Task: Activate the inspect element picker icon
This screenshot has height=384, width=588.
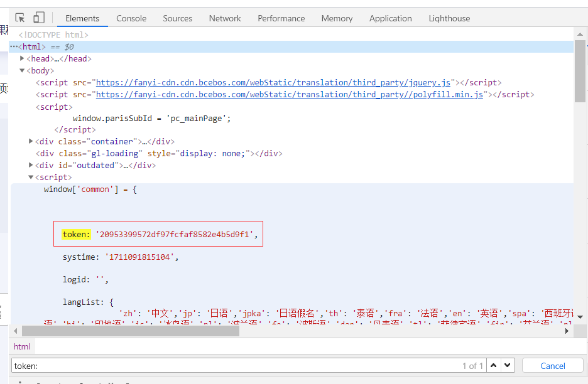Action: (x=19, y=17)
